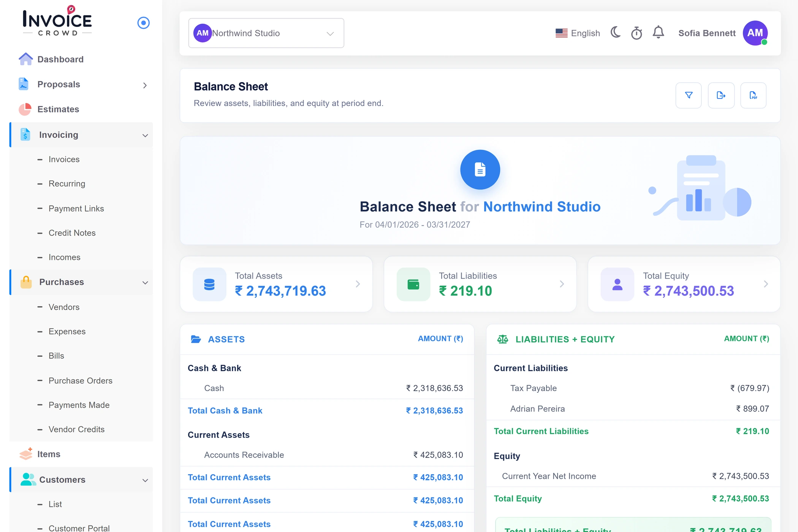
Task: Open Payments Made page
Action: [79, 405]
